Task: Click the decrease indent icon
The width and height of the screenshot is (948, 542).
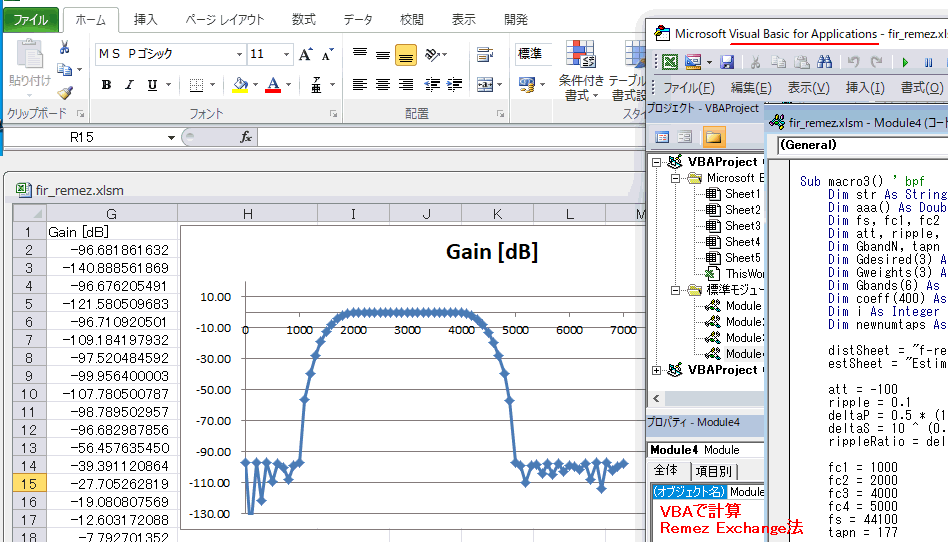Action: (x=432, y=85)
